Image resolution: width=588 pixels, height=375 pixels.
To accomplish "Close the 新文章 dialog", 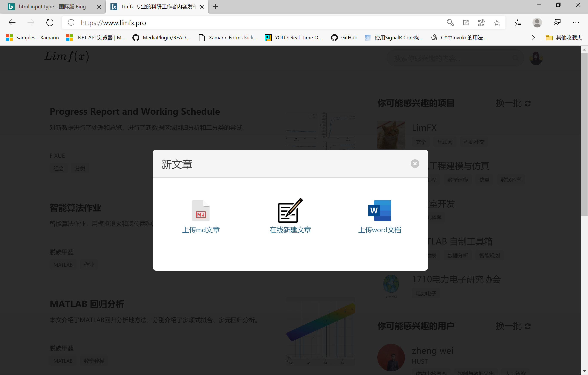I will [x=415, y=164].
